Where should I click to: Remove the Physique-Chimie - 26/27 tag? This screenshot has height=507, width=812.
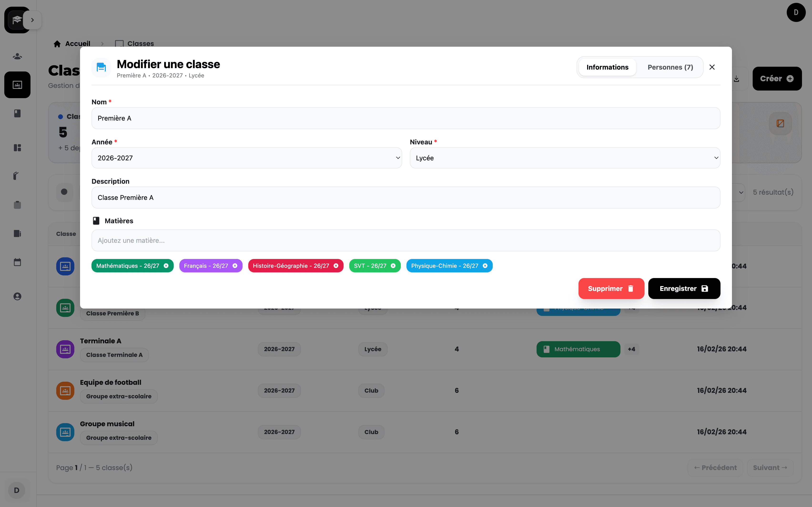click(x=485, y=266)
